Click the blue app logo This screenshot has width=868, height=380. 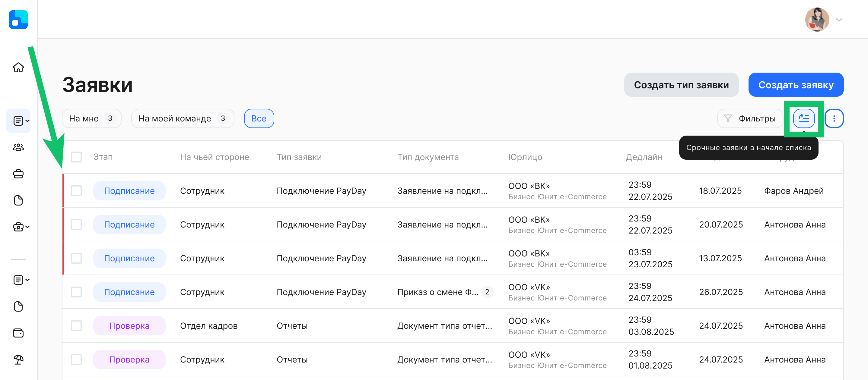(18, 20)
